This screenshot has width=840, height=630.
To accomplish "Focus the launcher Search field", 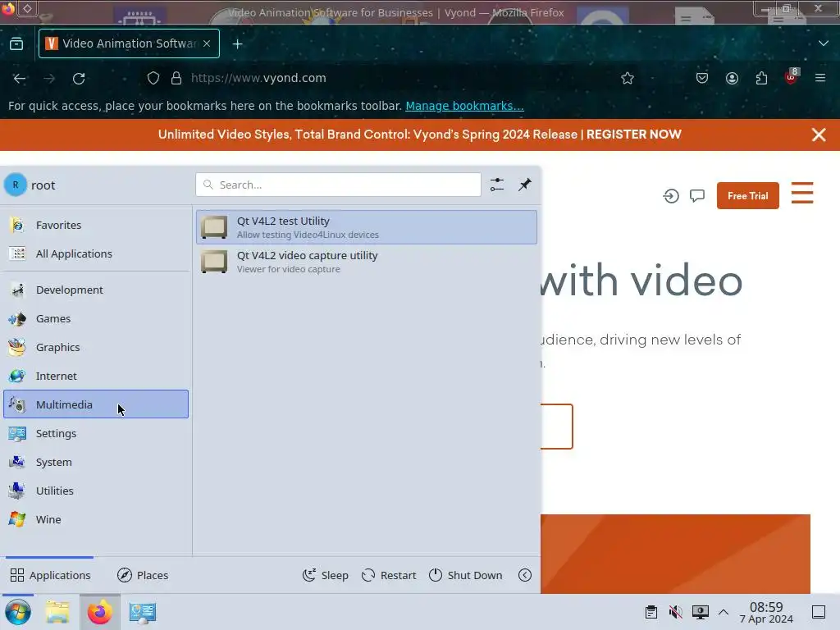I will point(339,185).
